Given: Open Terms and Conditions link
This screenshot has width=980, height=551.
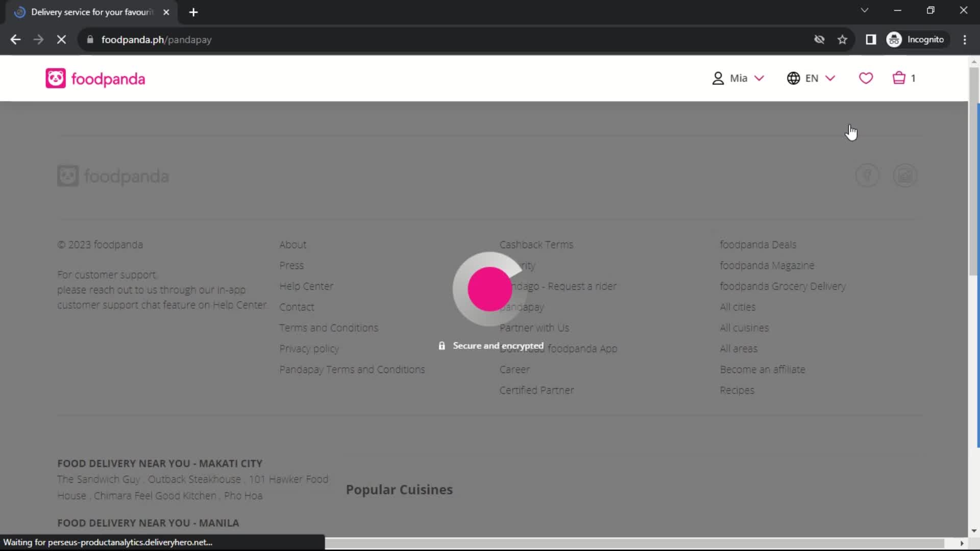Looking at the screenshot, I should (x=329, y=328).
